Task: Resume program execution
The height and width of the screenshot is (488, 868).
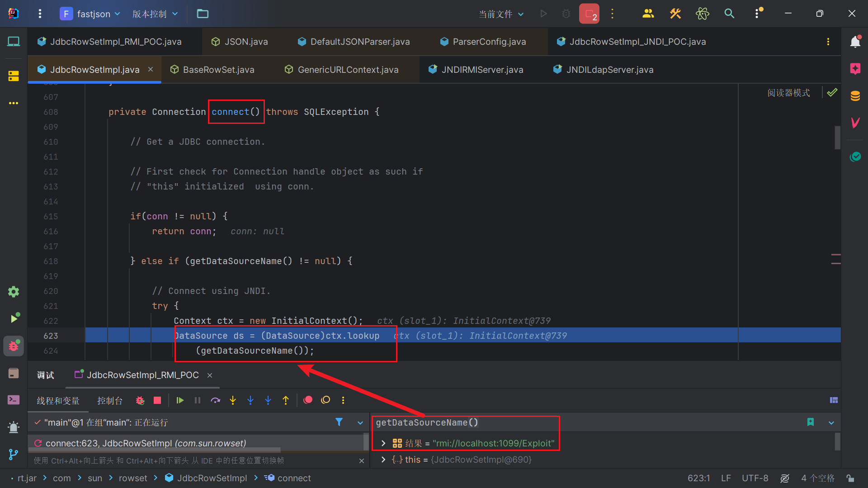Action: [180, 400]
